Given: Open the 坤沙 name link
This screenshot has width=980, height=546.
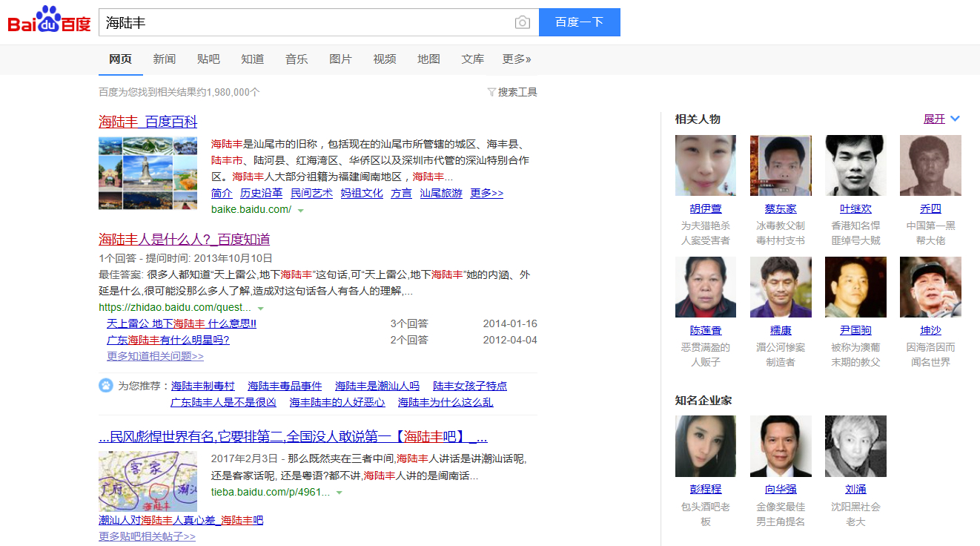Looking at the screenshot, I should (x=930, y=331).
